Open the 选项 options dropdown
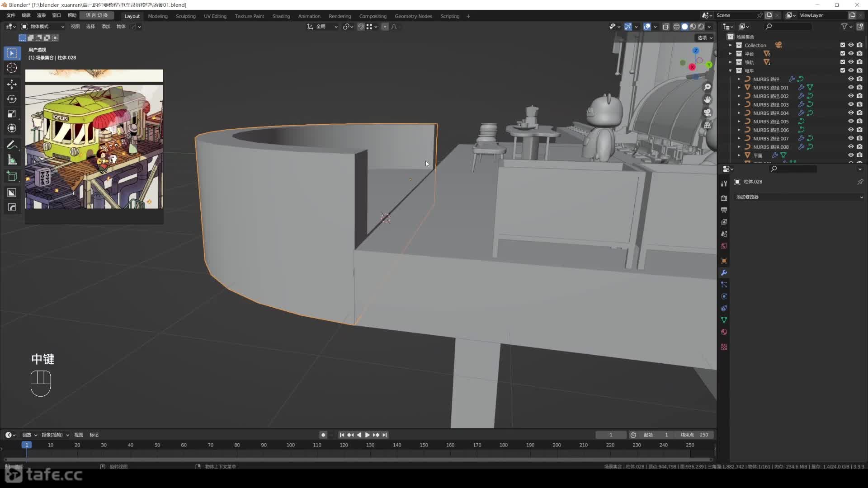This screenshot has width=868, height=488. pyautogui.click(x=705, y=38)
